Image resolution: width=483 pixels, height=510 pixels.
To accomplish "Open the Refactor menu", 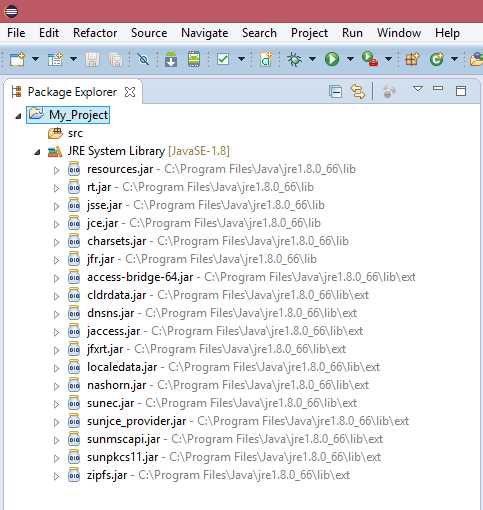I will (95, 33).
